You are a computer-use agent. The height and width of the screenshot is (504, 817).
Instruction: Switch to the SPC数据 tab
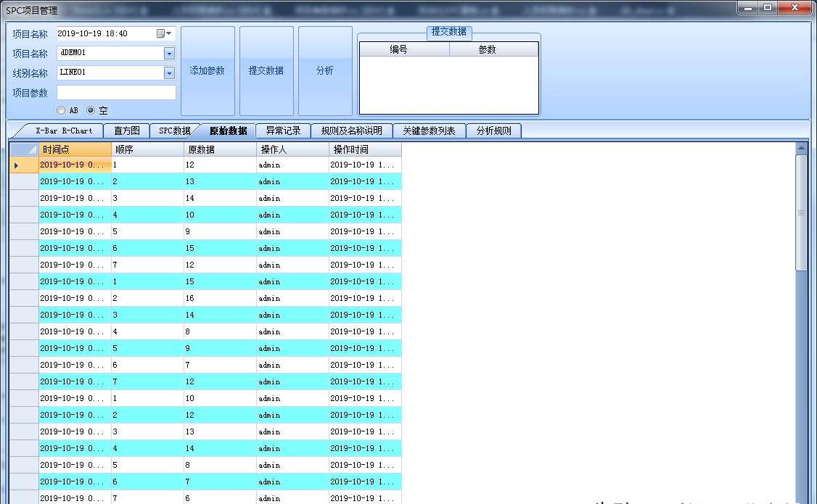[174, 131]
